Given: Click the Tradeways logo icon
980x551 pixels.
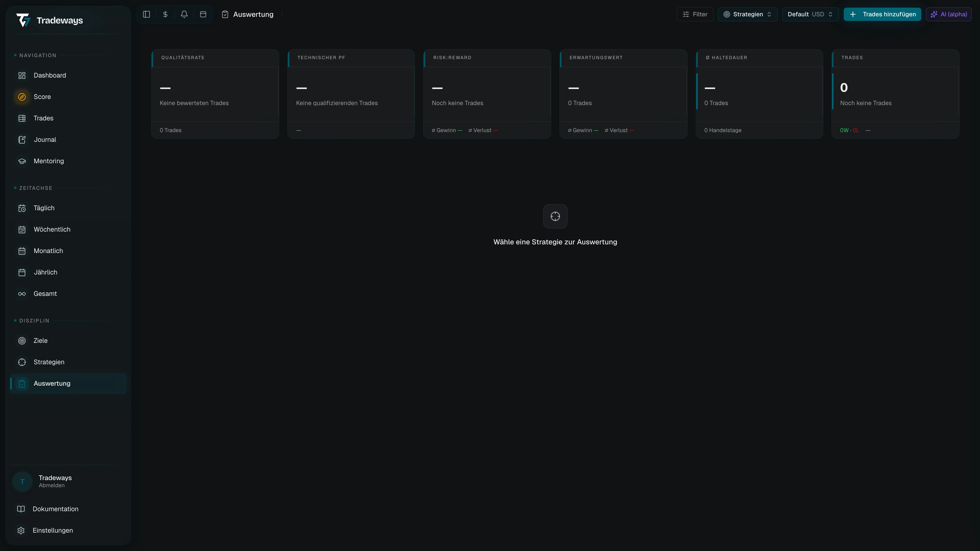Looking at the screenshot, I should (x=23, y=20).
